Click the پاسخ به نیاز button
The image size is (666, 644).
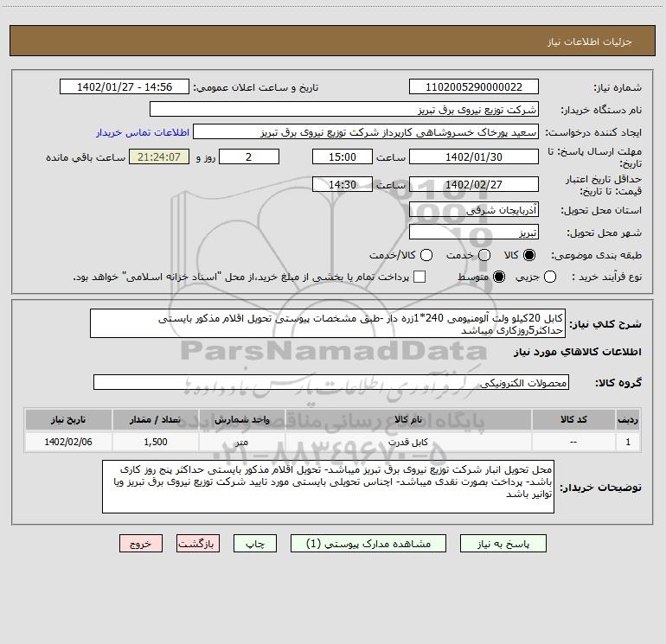[503, 544]
